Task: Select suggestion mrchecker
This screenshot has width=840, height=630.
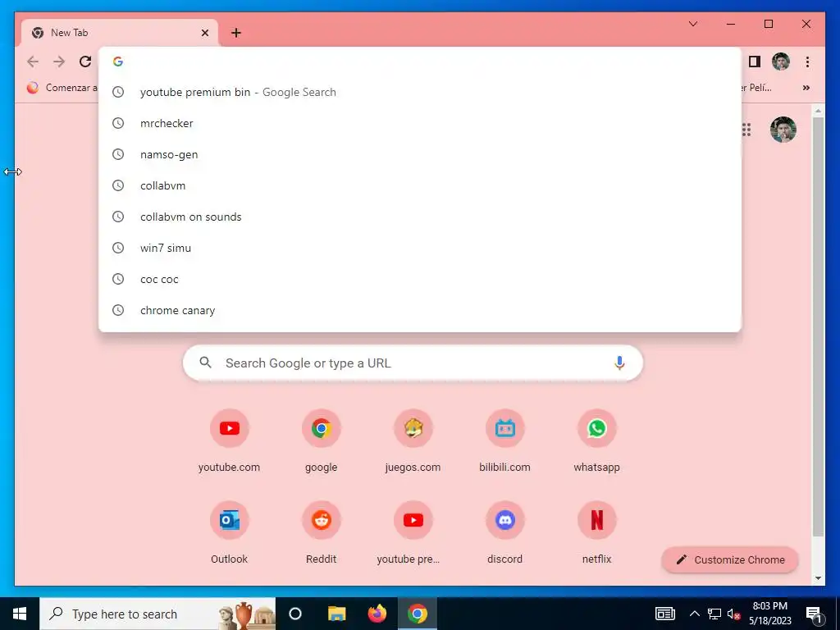Action: pos(420,123)
